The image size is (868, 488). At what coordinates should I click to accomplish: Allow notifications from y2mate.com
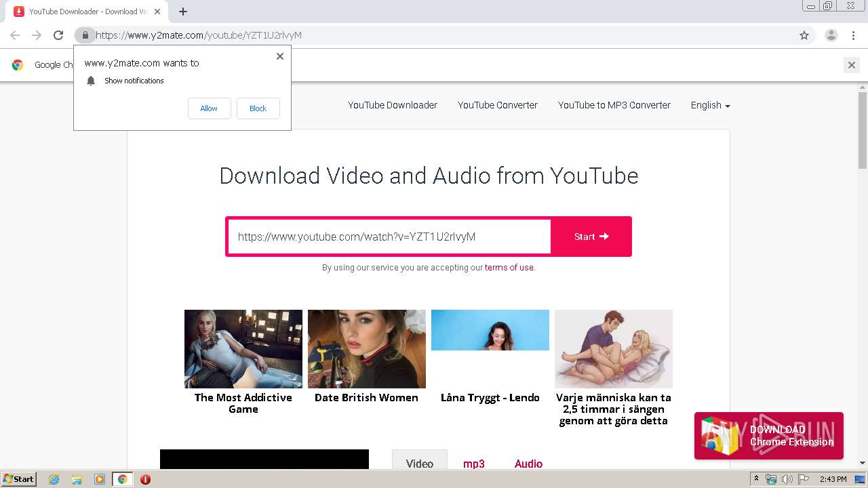coord(209,108)
